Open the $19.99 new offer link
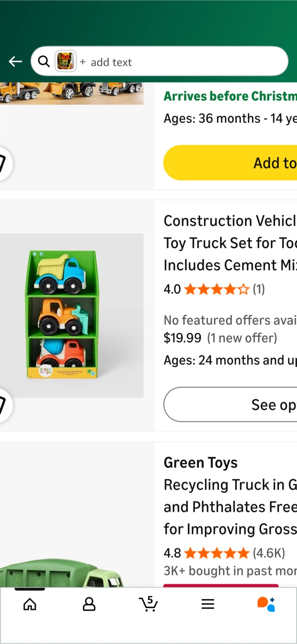Image resolution: width=297 pixels, height=644 pixels. point(220,338)
